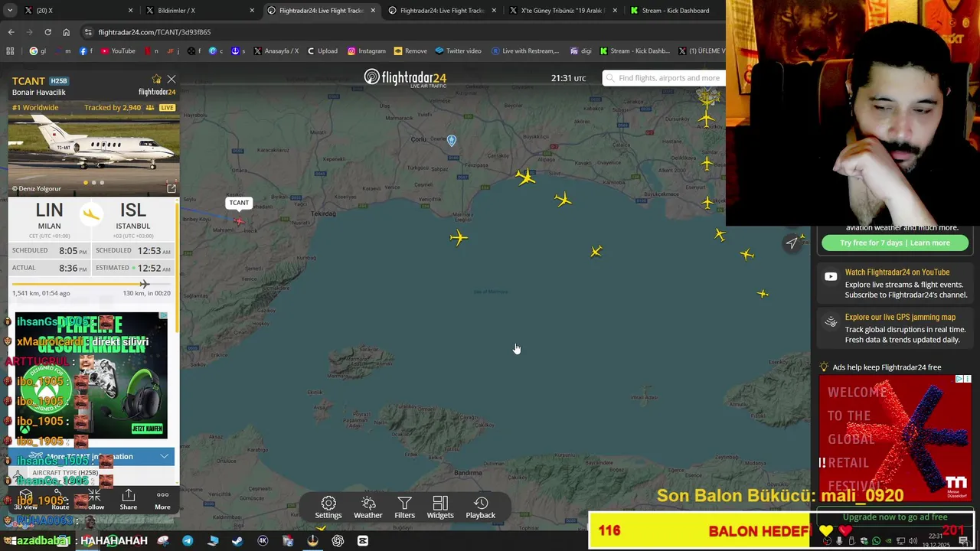Image resolution: width=980 pixels, height=551 pixels.
Task: Click the H25B aircraft type badge
Action: tap(58, 81)
